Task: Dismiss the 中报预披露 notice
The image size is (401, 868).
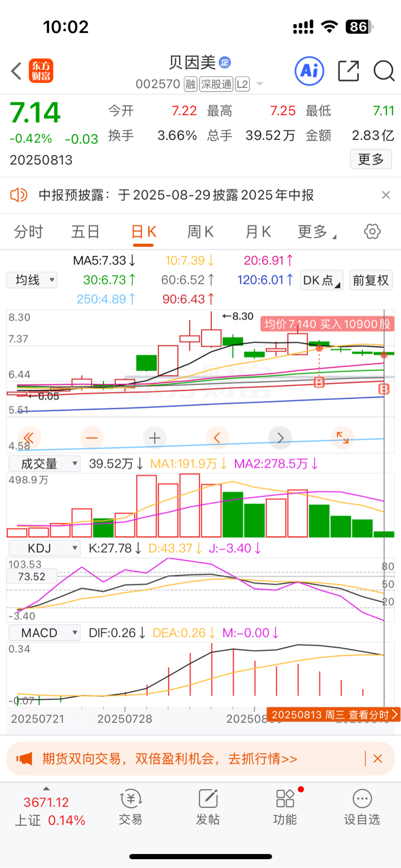Action: click(x=386, y=195)
